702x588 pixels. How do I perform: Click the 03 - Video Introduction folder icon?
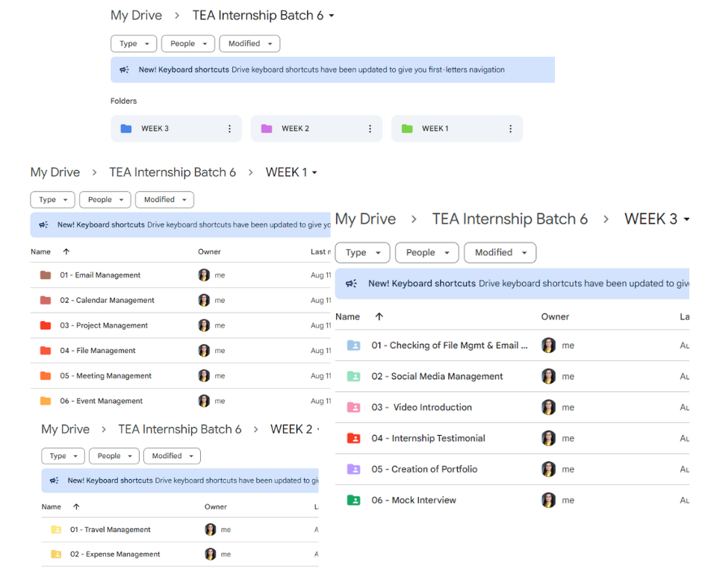pyautogui.click(x=354, y=407)
